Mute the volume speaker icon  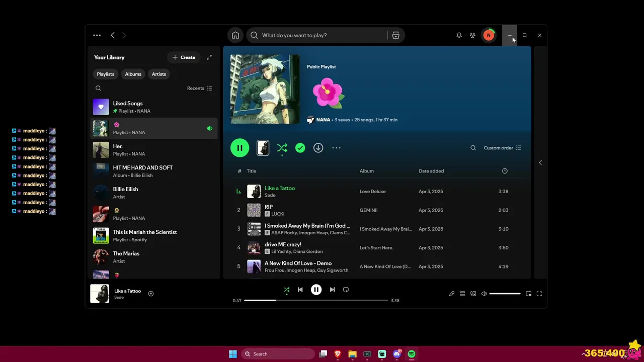[x=484, y=294]
